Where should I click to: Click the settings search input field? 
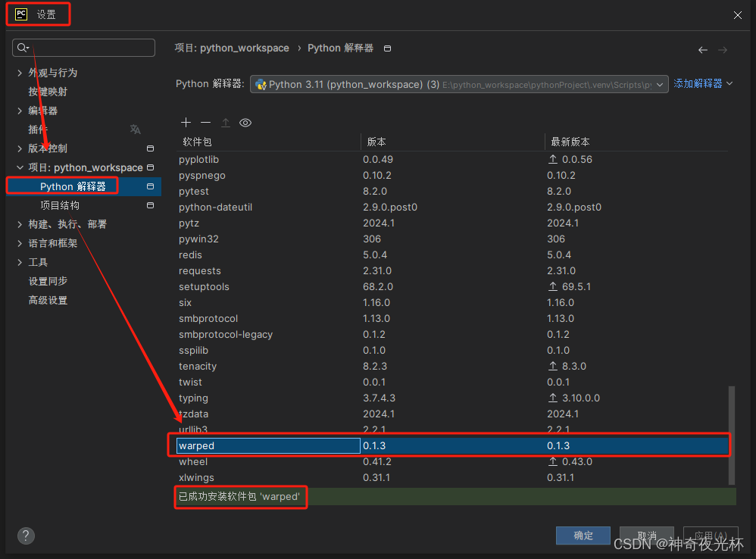(83, 47)
